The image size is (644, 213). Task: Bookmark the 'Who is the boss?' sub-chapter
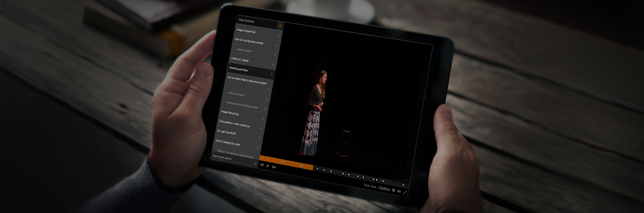click(267, 99)
